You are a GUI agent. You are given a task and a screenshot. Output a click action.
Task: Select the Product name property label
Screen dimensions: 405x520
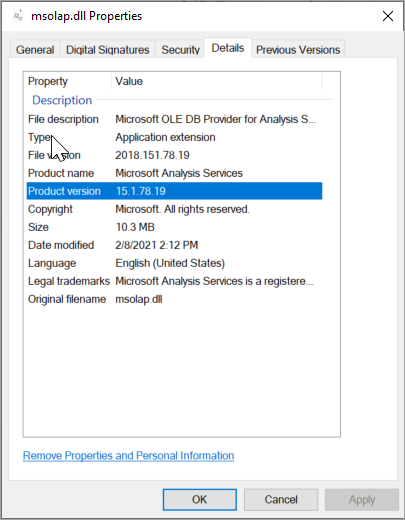[61, 173]
